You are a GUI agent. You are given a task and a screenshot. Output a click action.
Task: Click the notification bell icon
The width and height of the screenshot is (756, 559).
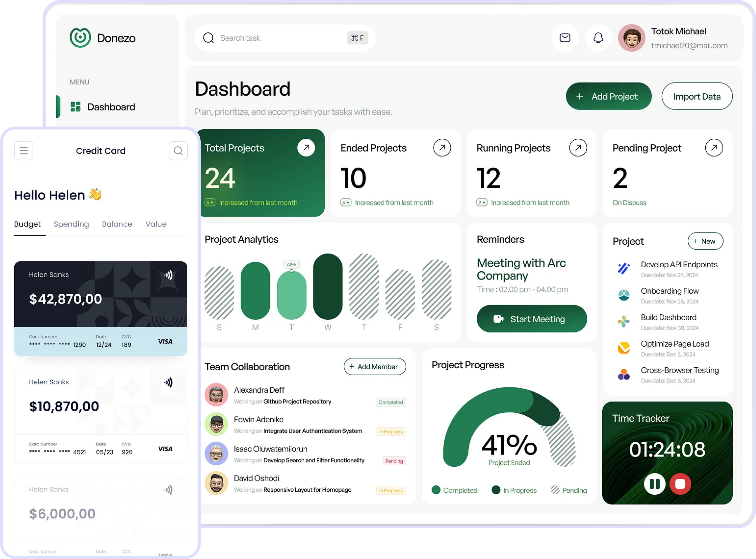click(x=598, y=38)
